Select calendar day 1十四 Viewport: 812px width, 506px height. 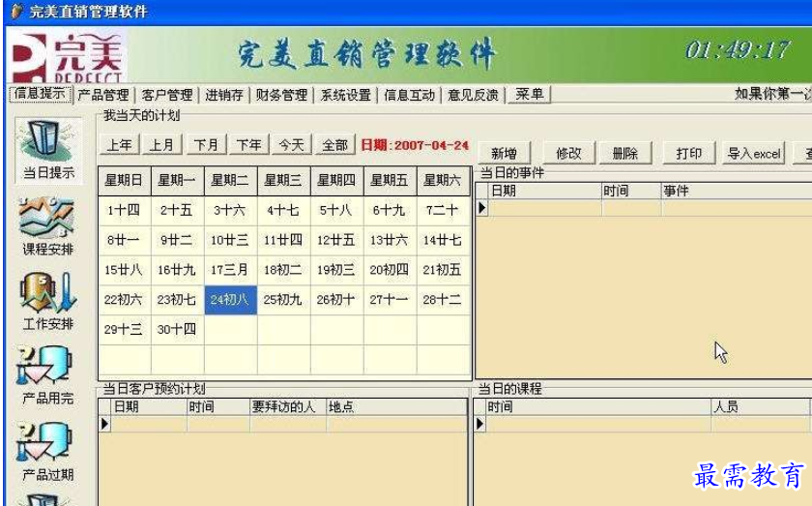point(125,211)
